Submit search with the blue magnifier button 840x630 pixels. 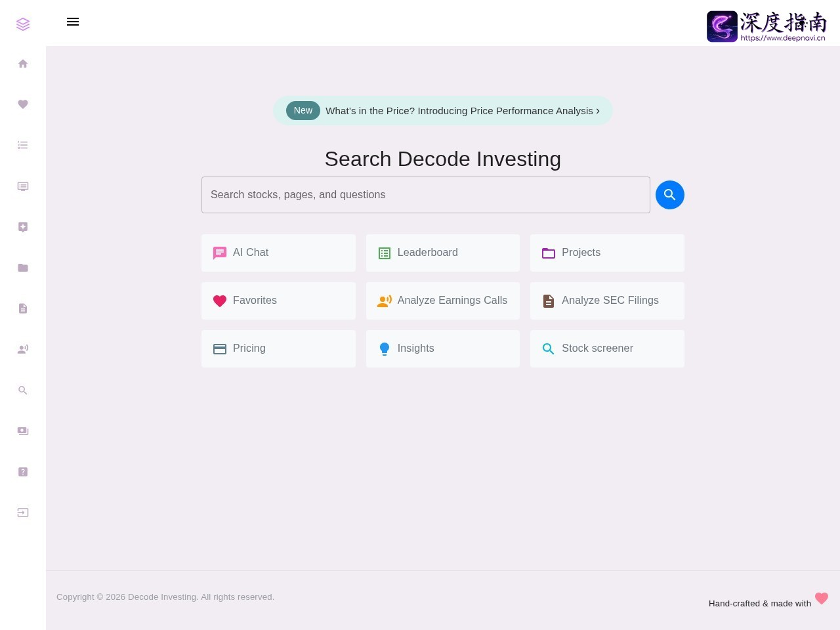point(670,195)
